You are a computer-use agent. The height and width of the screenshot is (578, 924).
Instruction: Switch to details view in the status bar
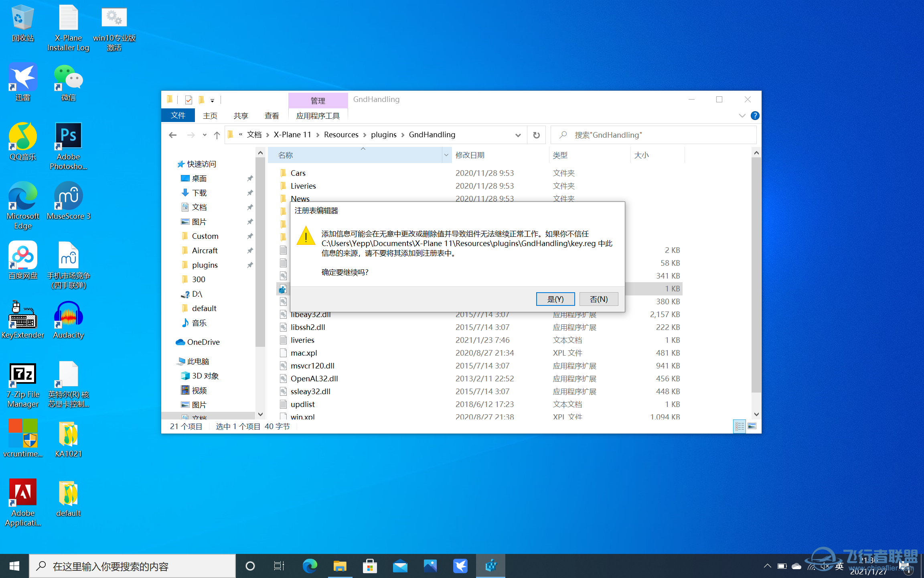click(x=739, y=426)
